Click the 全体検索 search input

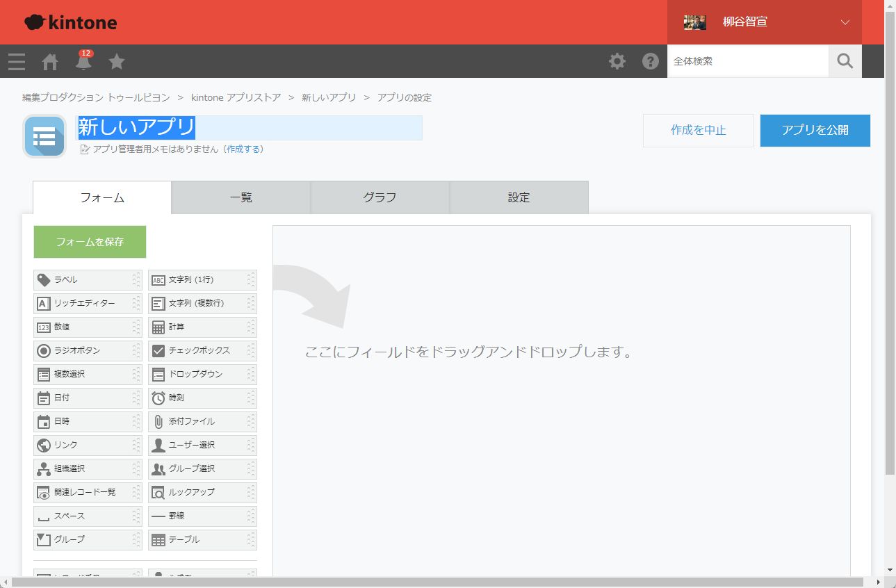[x=748, y=61]
